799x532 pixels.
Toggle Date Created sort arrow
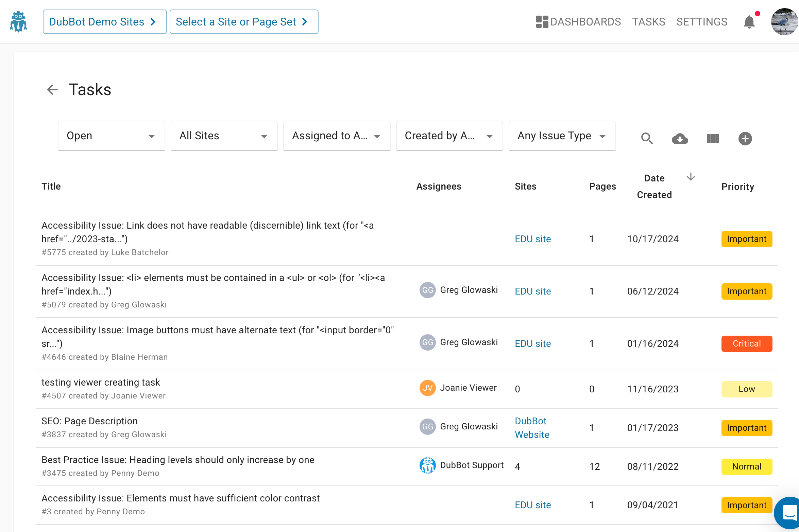coord(691,177)
